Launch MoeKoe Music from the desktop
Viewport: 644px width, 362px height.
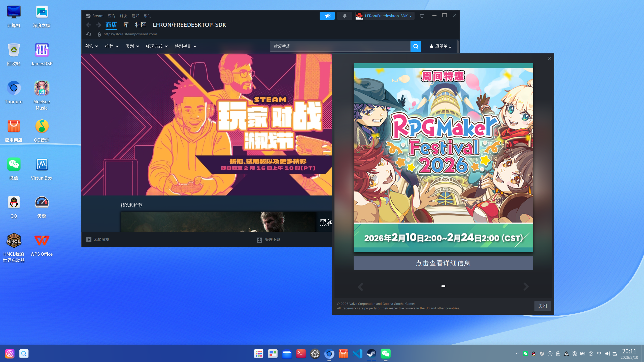coord(41,88)
